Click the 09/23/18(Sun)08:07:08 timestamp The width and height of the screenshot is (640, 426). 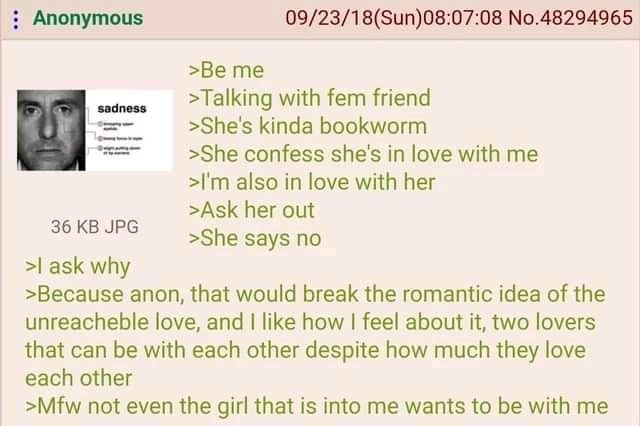pyautogui.click(x=394, y=18)
